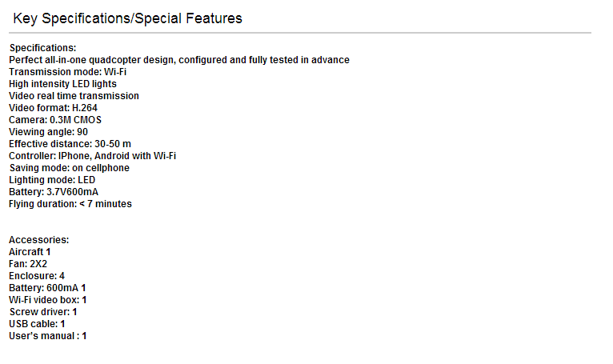Click the Accessories: label

38,240
